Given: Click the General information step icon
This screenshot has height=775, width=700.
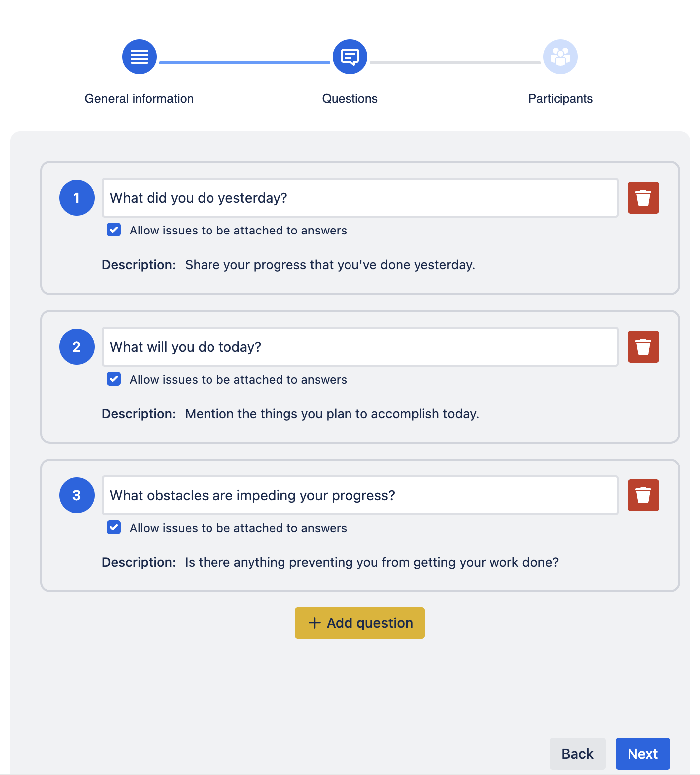Looking at the screenshot, I should coord(140,57).
